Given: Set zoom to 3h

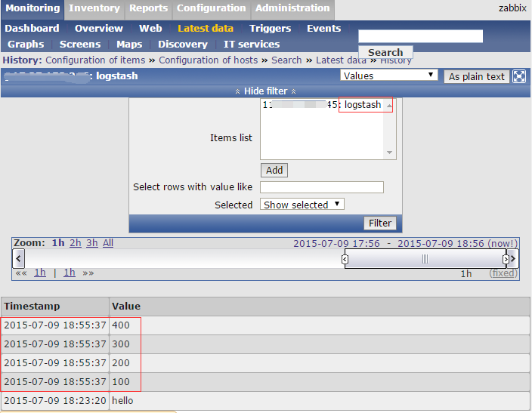Looking at the screenshot, I should point(91,243).
